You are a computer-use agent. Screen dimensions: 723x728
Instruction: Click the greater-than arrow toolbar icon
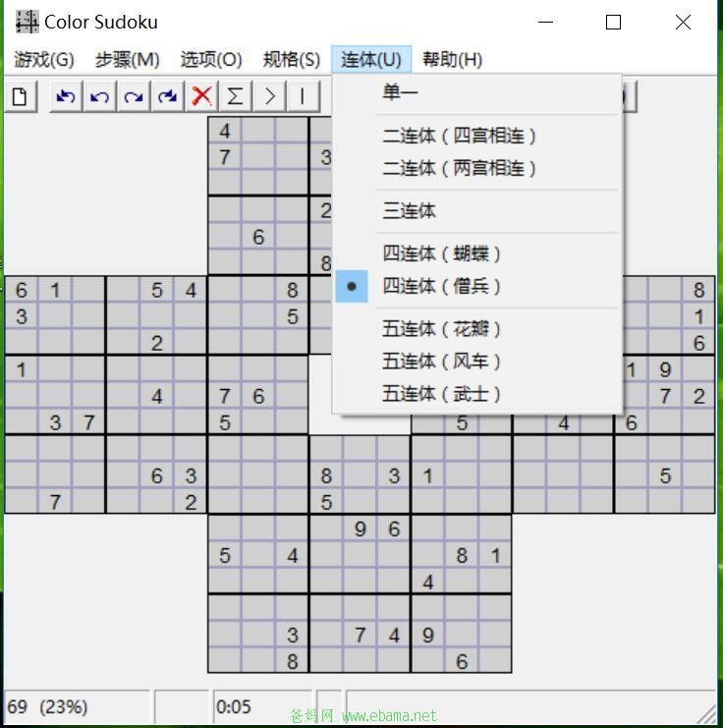(x=269, y=96)
